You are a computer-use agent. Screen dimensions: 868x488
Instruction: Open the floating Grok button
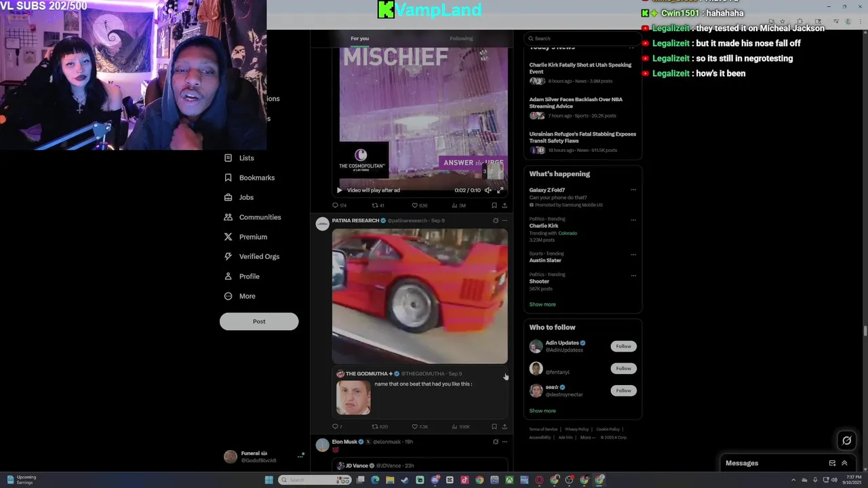(x=846, y=441)
